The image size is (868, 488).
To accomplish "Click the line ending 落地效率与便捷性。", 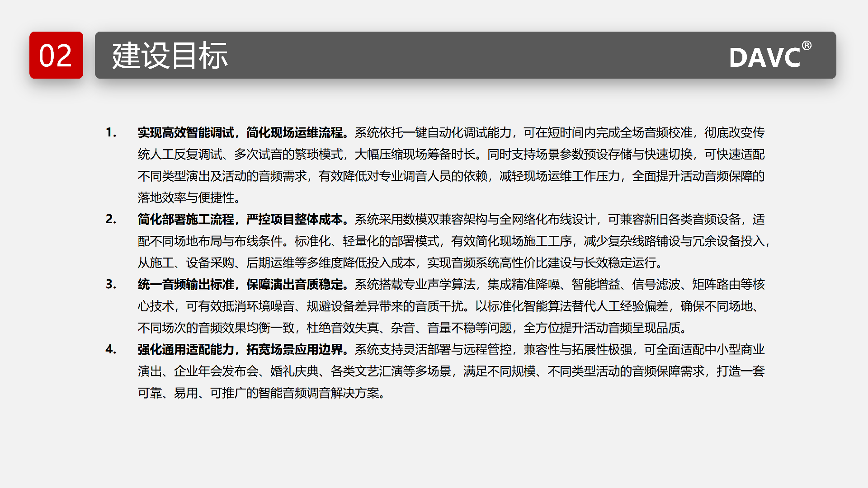I will tap(189, 197).
